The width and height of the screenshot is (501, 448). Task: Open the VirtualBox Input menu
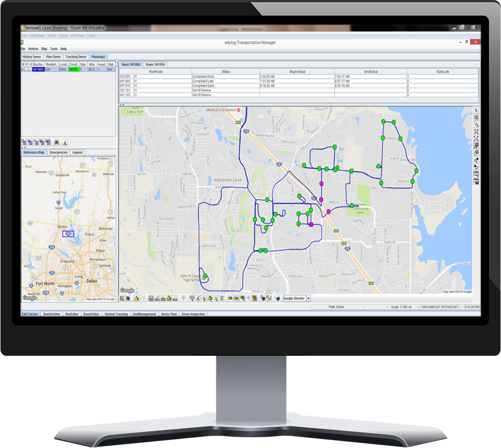63,36
